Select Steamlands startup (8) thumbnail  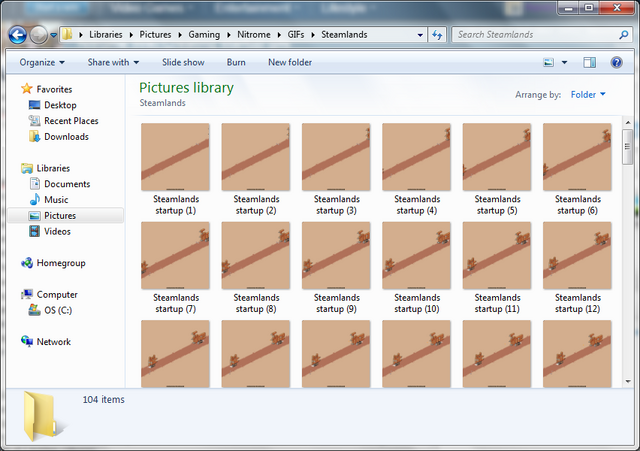pyautogui.click(x=256, y=255)
